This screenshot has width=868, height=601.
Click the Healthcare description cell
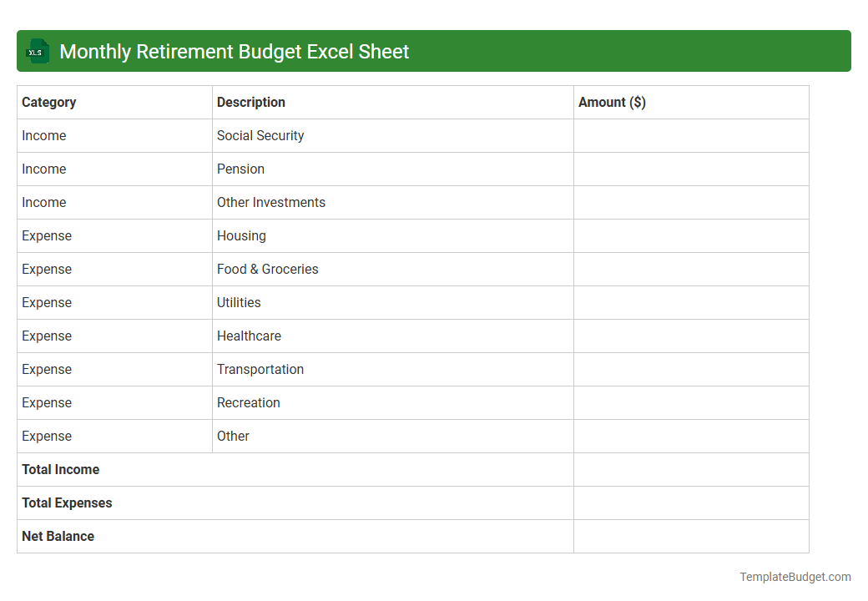click(x=249, y=336)
